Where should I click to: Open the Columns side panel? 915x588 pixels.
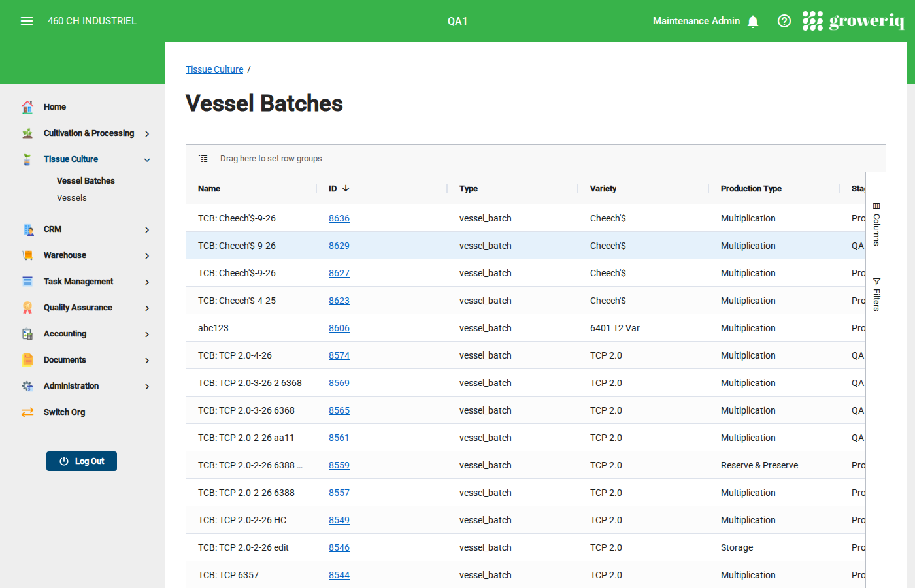click(876, 224)
